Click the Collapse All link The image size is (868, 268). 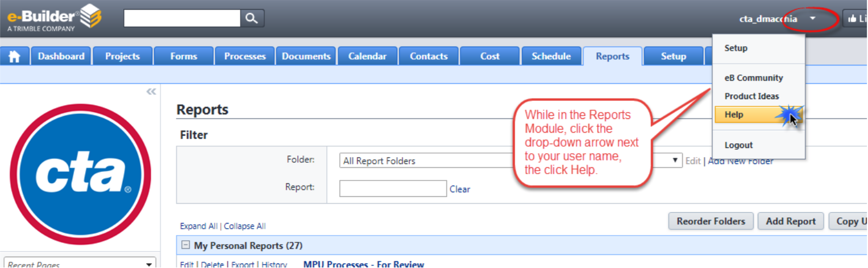click(x=244, y=226)
